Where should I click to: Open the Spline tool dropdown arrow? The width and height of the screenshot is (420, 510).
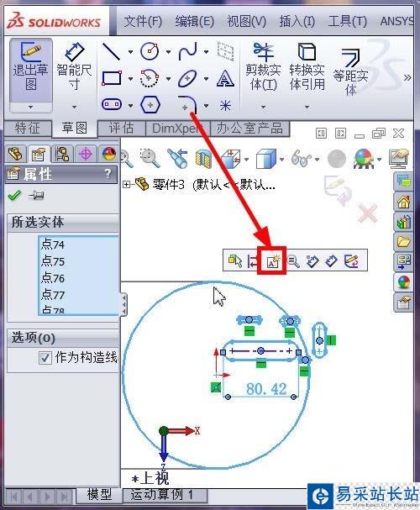[207, 52]
